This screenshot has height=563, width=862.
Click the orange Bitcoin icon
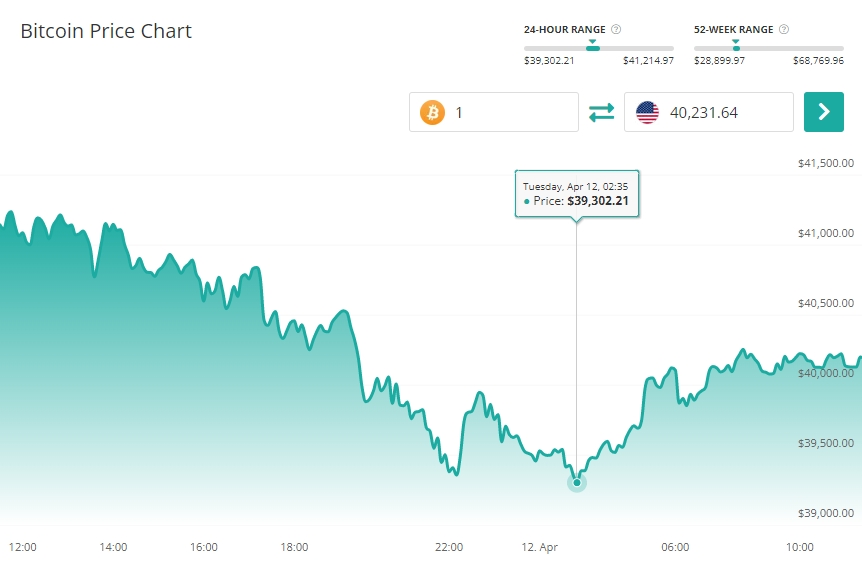[x=432, y=112]
